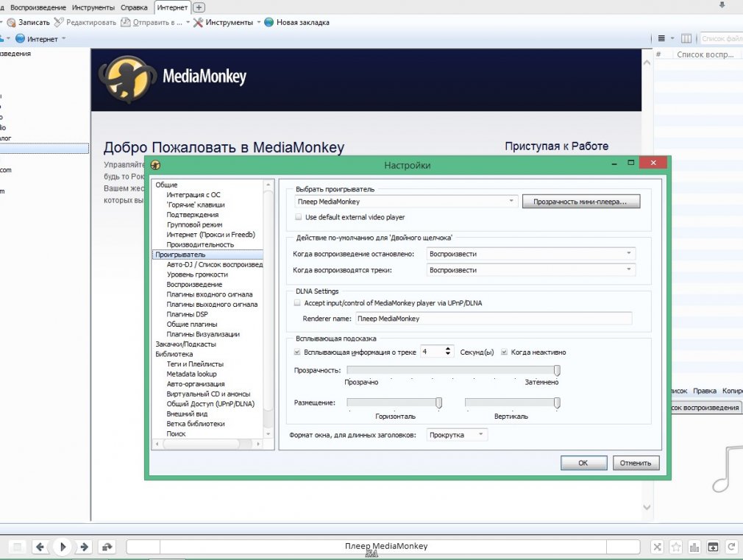Image resolution: width=743 pixels, height=560 pixels.
Task: Enable Accept input/control via UPnP/DLNA checkbox
Action: [x=297, y=302]
